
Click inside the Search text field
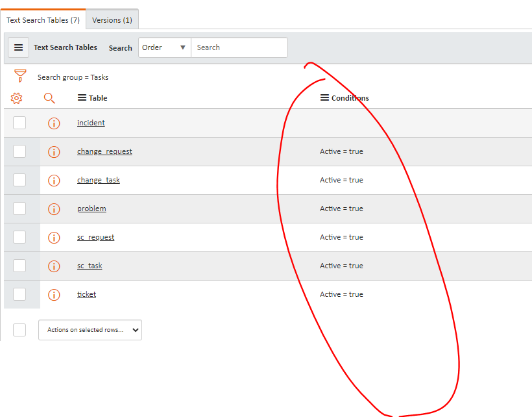(x=239, y=47)
